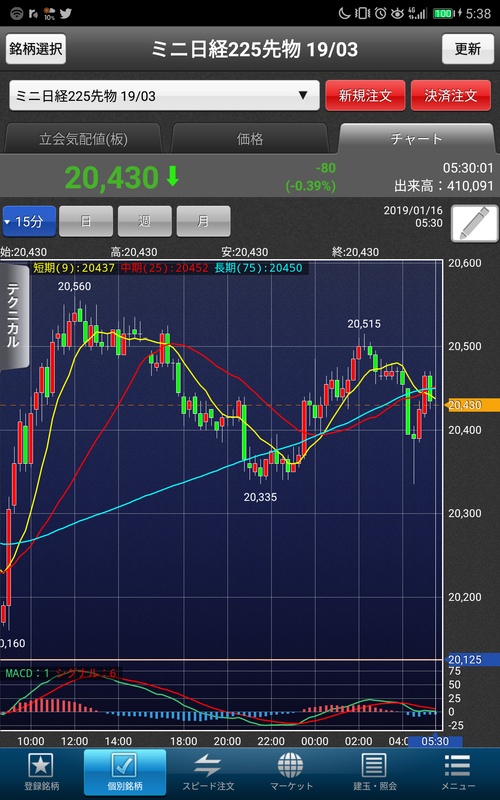Tap the 更新 refresh button
This screenshot has width=500, height=800.
467,49
